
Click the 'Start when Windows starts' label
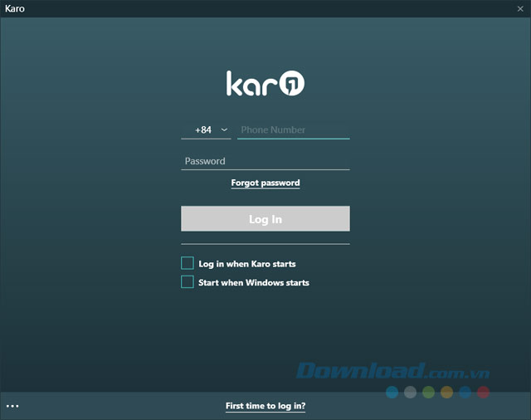(254, 283)
